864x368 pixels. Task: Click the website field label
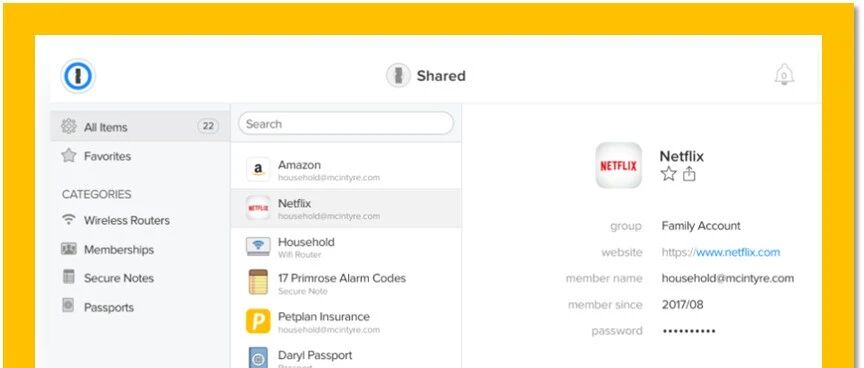(622, 252)
